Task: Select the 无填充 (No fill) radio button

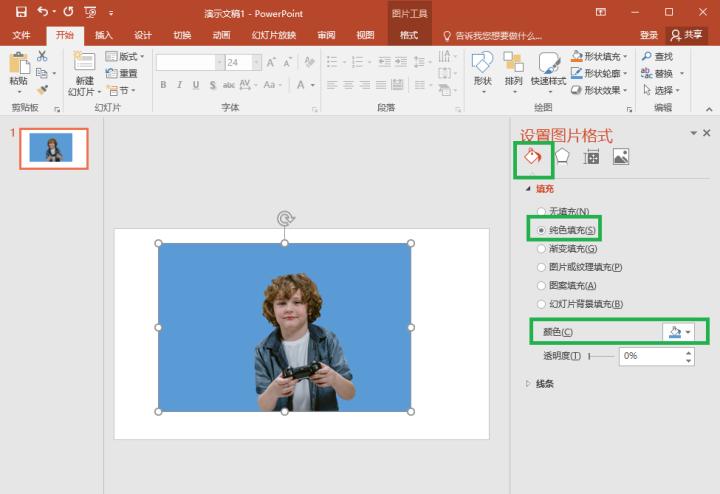Action: 541,211
